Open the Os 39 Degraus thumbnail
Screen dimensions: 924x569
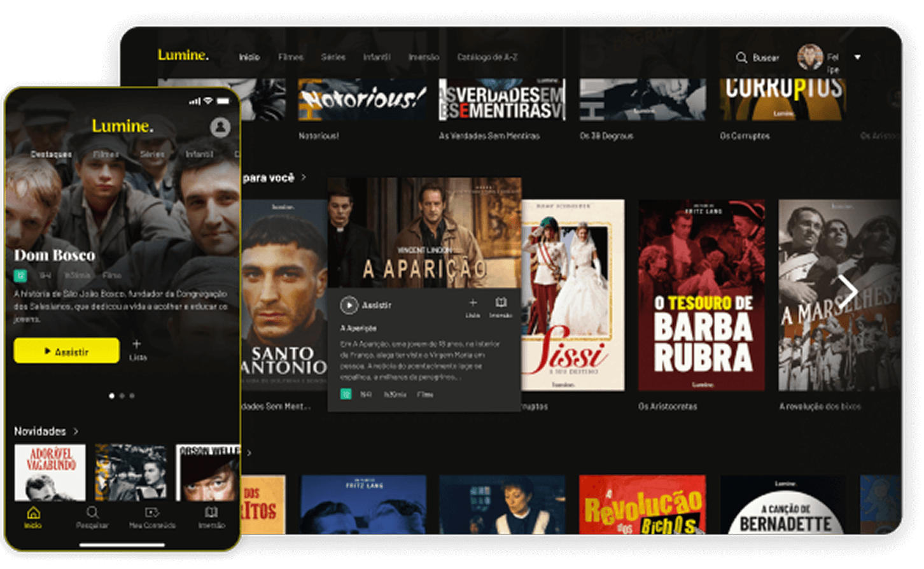tap(643, 99)
